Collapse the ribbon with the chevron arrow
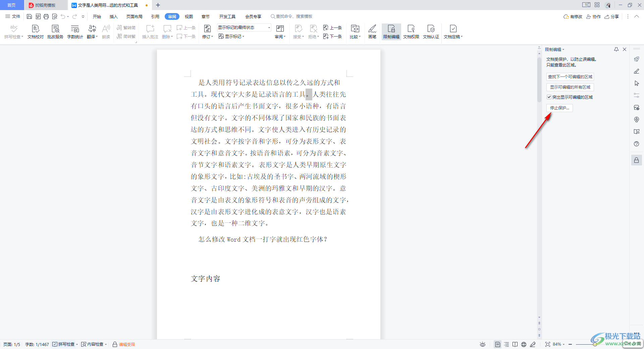Viewport: 644px width, 349px height. (x=636, y=16)
